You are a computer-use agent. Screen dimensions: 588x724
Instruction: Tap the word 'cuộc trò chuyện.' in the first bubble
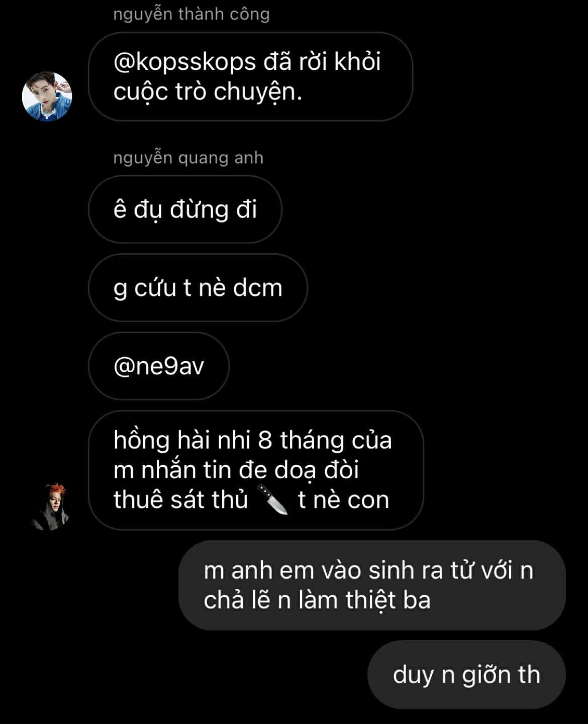208,92
